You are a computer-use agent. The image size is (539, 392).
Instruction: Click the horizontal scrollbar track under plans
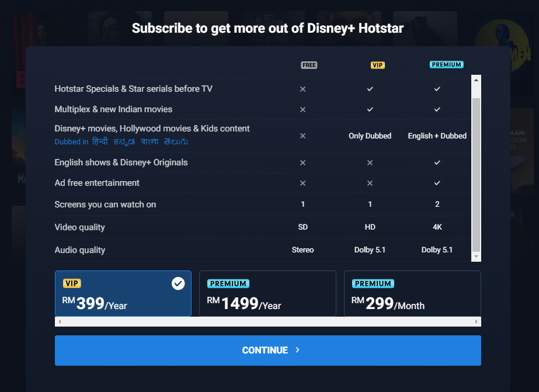click(x=267, y=322)
